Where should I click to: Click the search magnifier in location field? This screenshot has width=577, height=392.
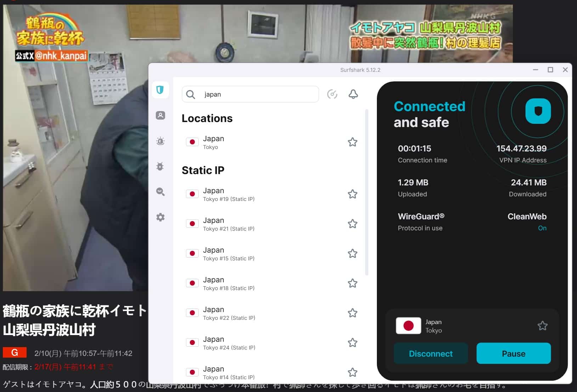[191, 94]
